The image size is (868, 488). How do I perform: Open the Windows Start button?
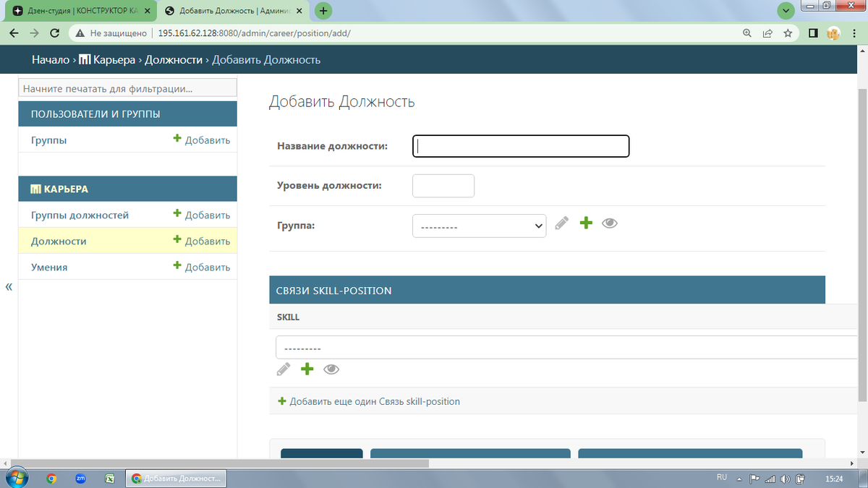[16, 478]
